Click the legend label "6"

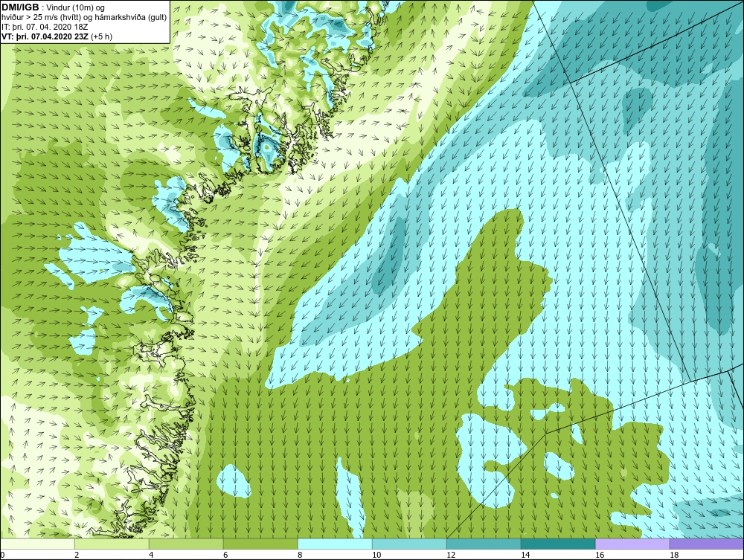[x=225, y=555]
